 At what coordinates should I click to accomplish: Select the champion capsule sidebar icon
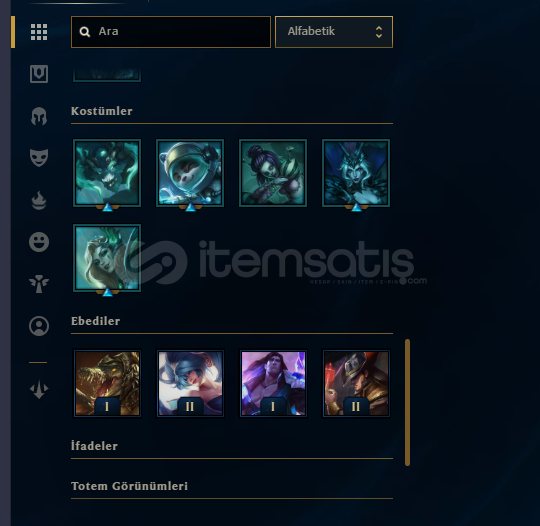(x=39, y=74)
